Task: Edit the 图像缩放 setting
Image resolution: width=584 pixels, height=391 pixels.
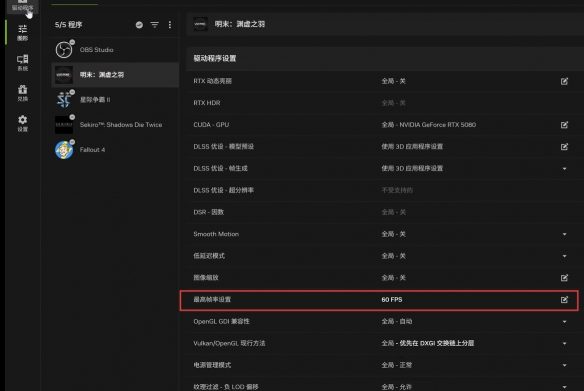Action: [x=564, y=278]
